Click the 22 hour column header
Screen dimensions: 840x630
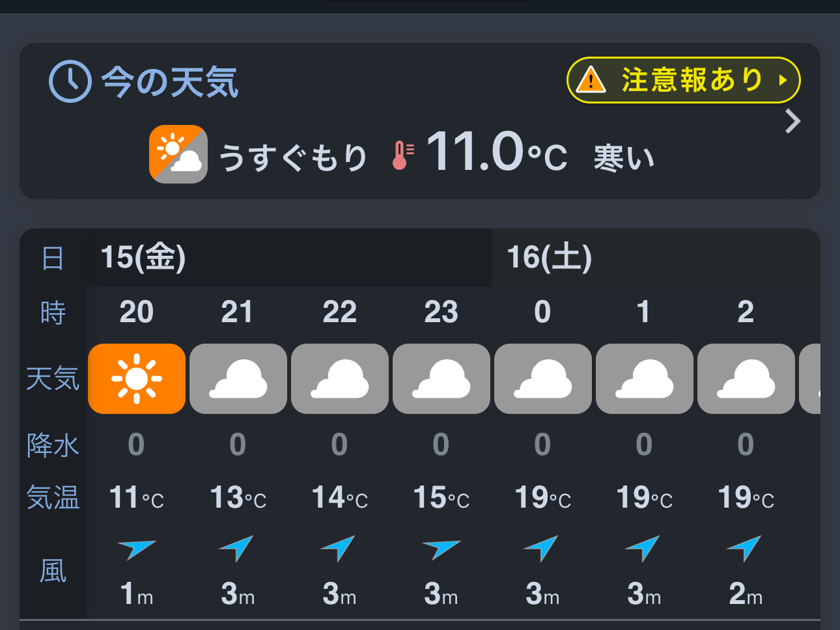point(339,312)
